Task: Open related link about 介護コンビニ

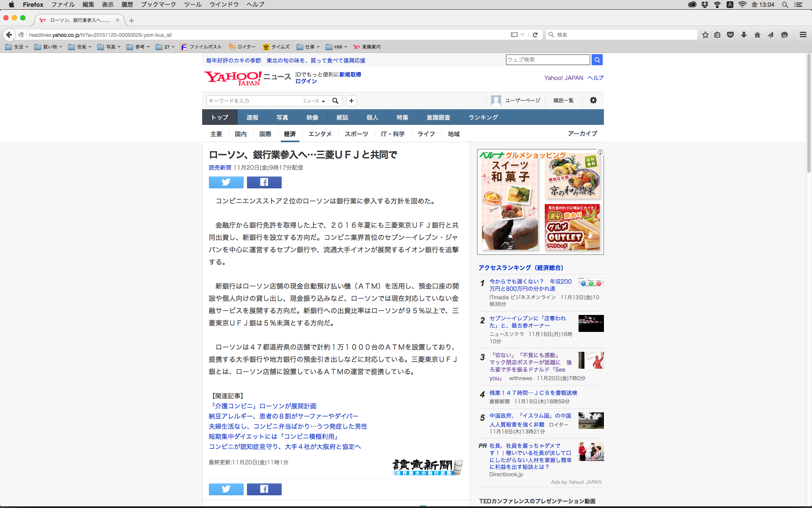Action: [x=262, y=406]
